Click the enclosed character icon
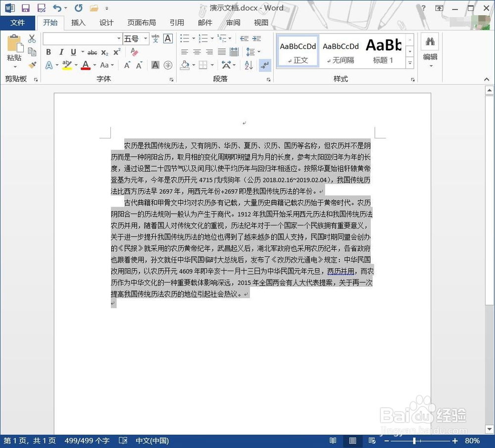This screenshot has width=495, height=448. (168, 65)
